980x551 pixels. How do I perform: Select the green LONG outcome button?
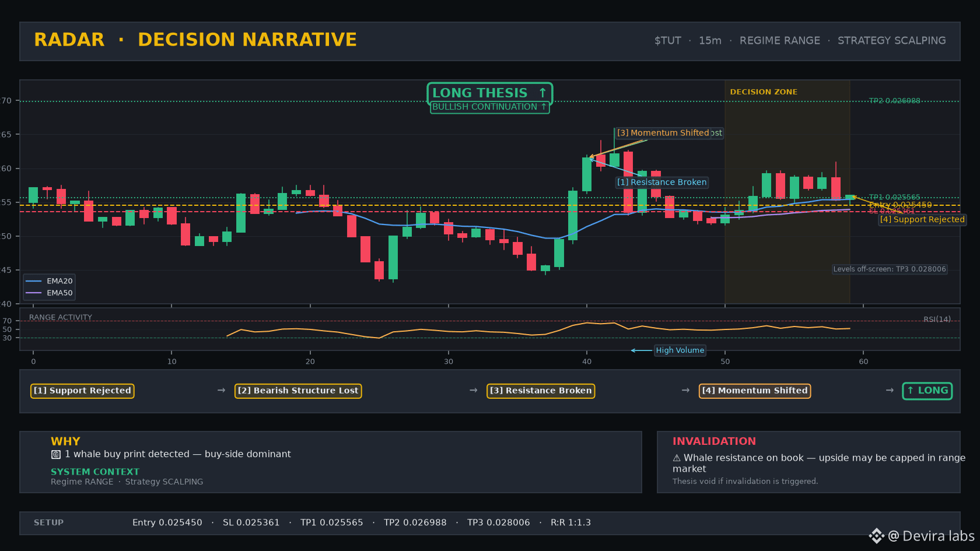coord(927,391)
